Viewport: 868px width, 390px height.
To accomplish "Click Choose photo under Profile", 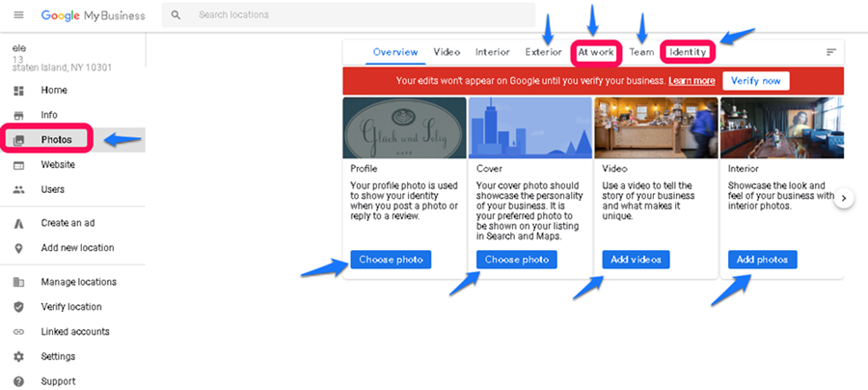I will pos(391,260).
